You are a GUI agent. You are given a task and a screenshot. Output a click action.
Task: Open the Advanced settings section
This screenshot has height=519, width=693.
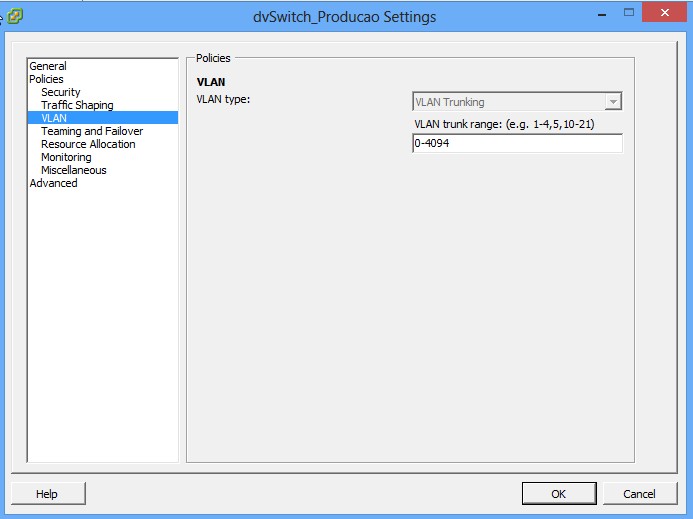click(53, 183)
